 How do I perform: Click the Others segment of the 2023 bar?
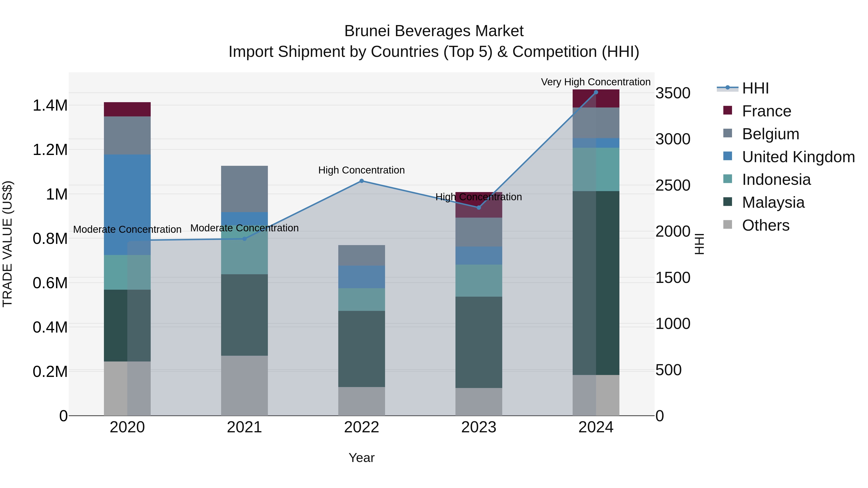click(x=479, y=402)
